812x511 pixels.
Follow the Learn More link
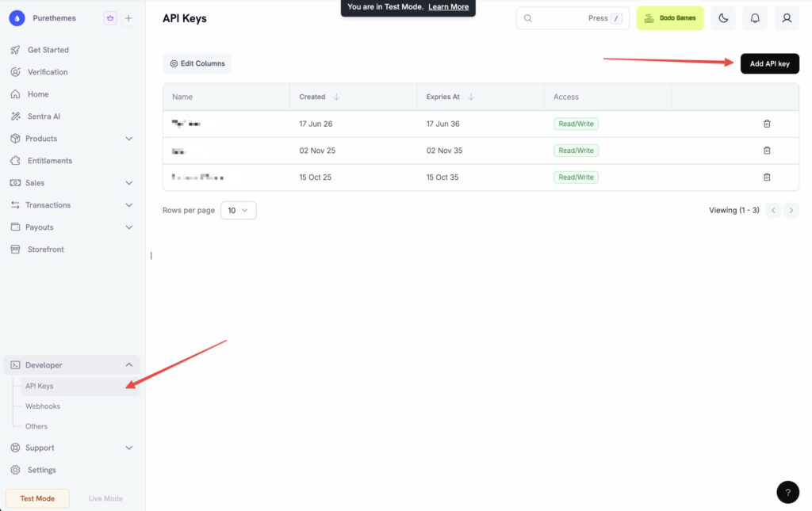coord(449,6)
